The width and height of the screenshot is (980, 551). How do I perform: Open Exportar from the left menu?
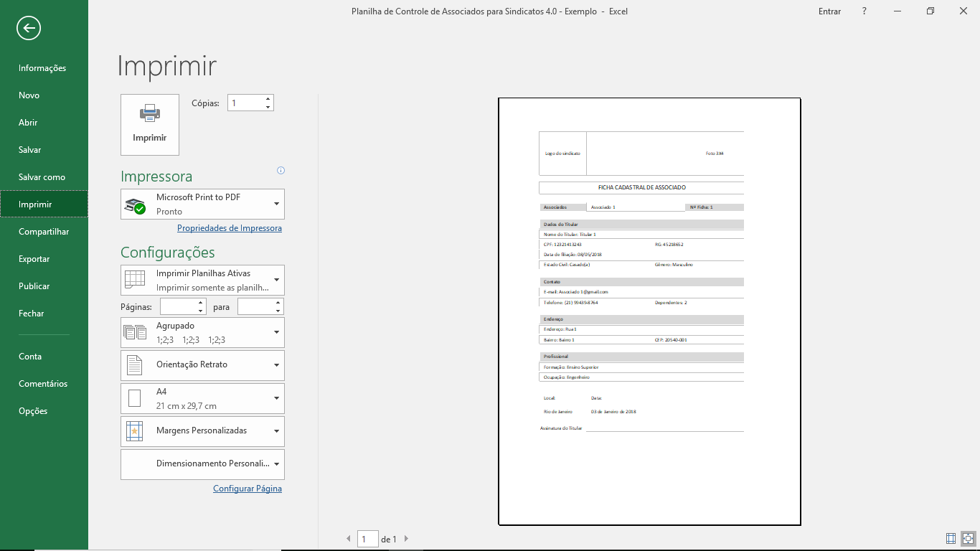click(34, 259)
